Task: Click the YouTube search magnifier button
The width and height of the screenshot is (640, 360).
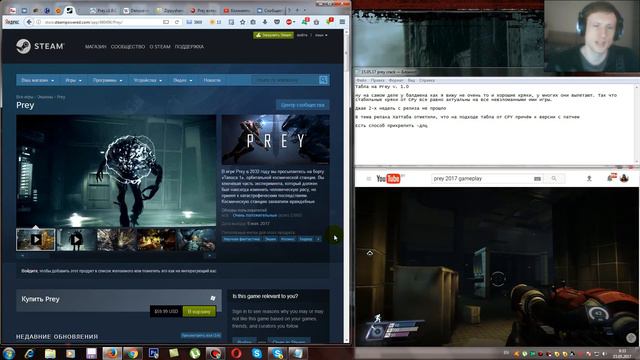Action: click(x=554, y=178)
